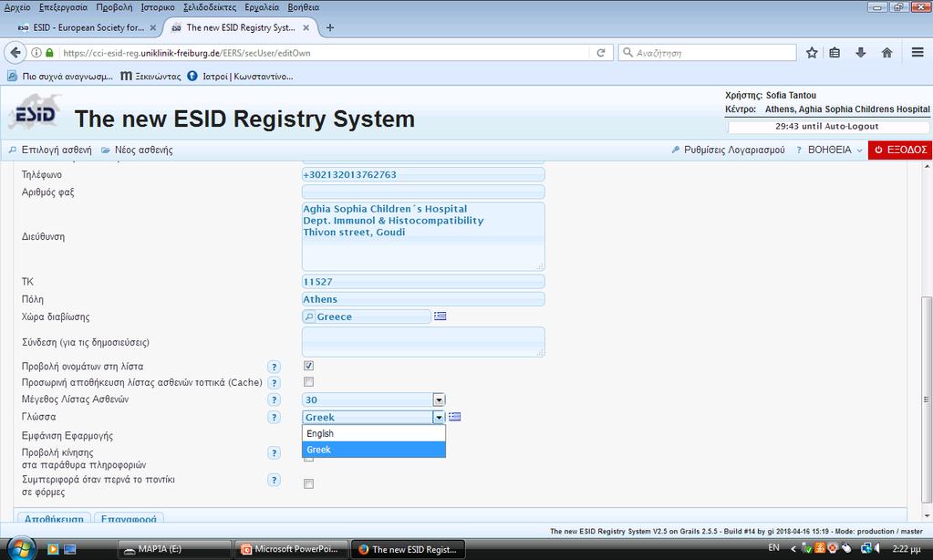933x560 pixels.
Task: Click the green padlock security icon
Action: coord(50,52)
